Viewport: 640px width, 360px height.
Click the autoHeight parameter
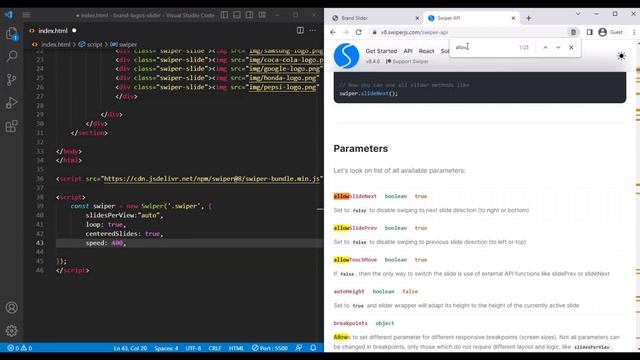[349, 291]
